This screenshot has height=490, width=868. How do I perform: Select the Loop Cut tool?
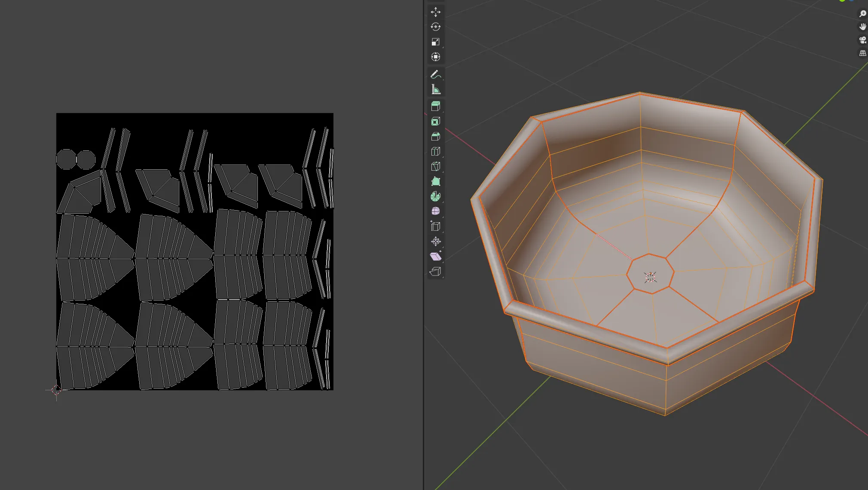[x=435, y=151]
